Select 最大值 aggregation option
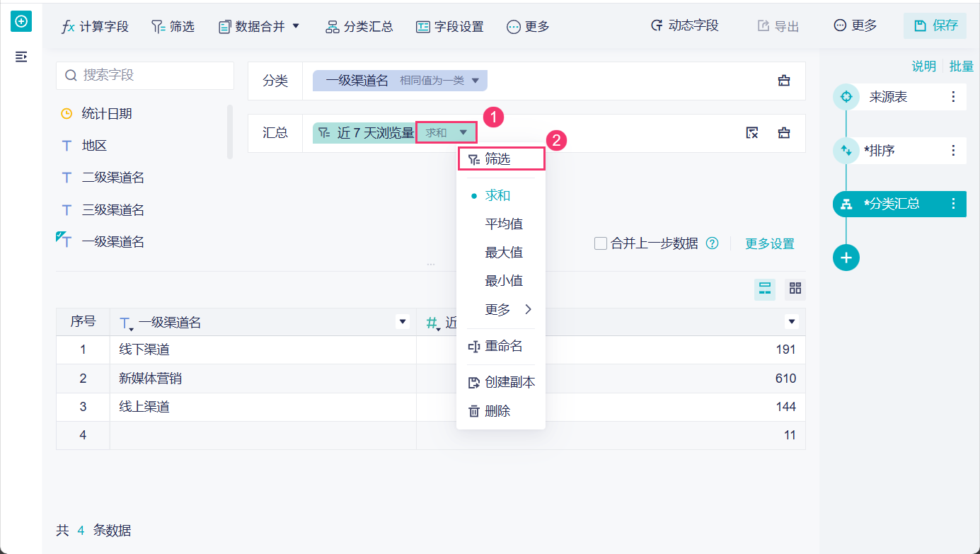The image size is (980, 554). click(x=503, y=252)
